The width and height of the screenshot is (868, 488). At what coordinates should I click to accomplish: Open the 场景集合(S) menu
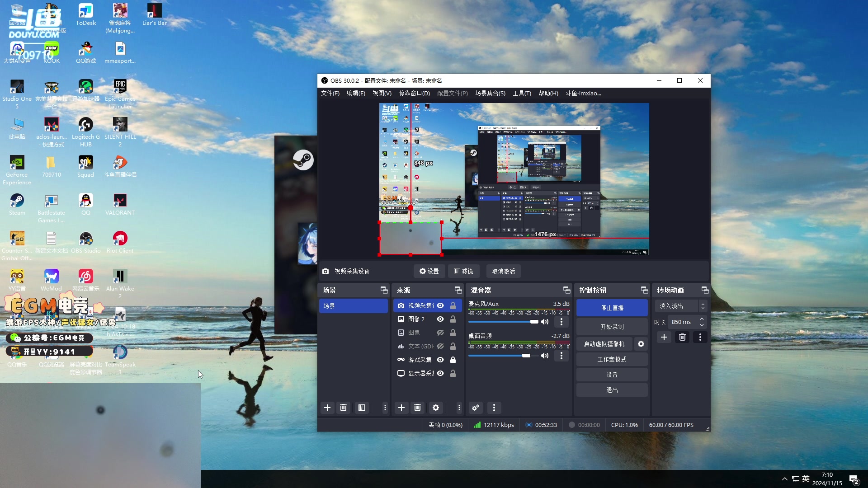(490, 93)
